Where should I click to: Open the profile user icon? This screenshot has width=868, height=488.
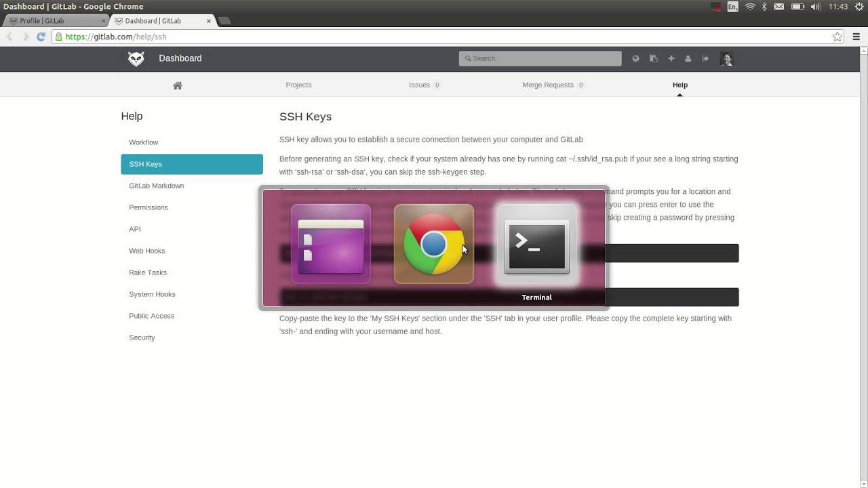[688, 58]
